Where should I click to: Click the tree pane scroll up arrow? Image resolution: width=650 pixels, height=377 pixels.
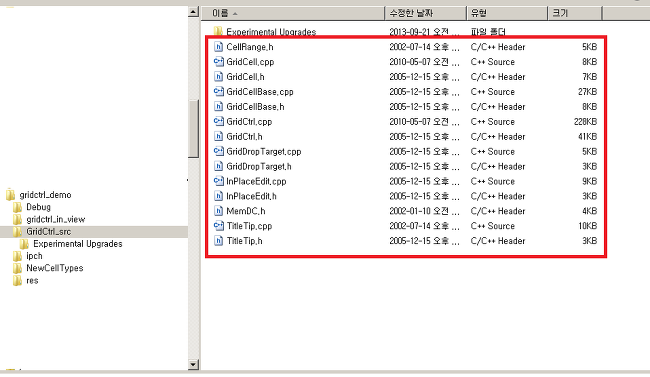coord(193,12)
